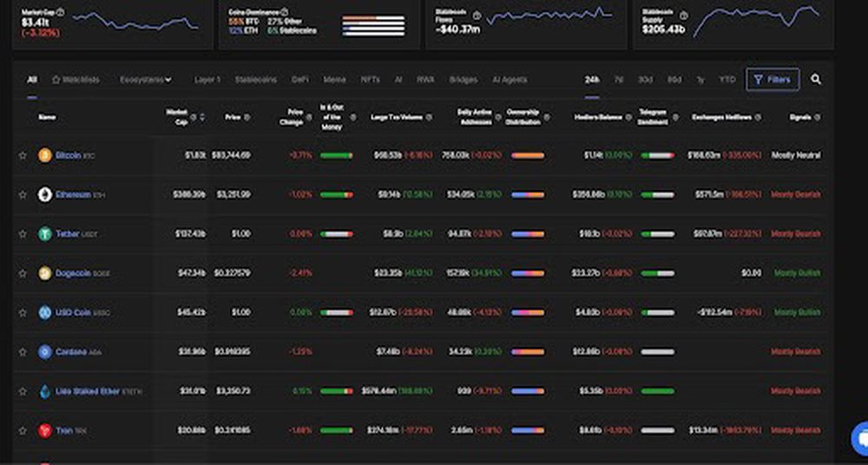Click Coins Dominance info icon

(x=284, y=11)
